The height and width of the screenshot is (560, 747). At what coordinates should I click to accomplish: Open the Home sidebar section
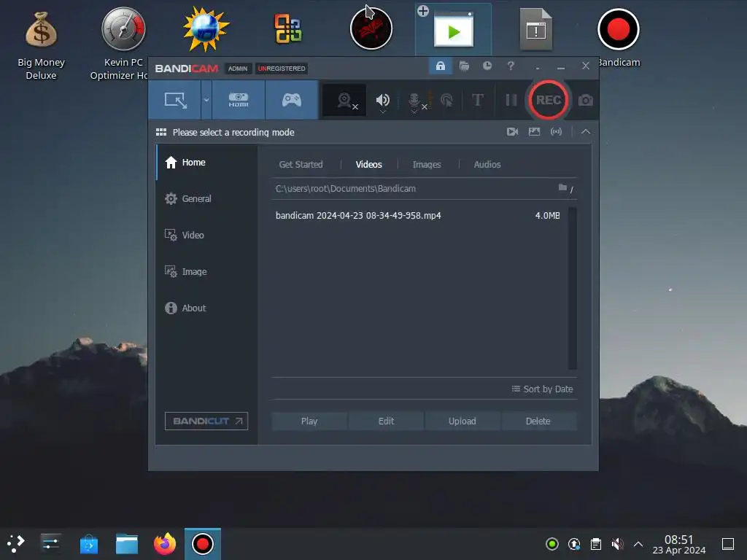pos(206,163)
